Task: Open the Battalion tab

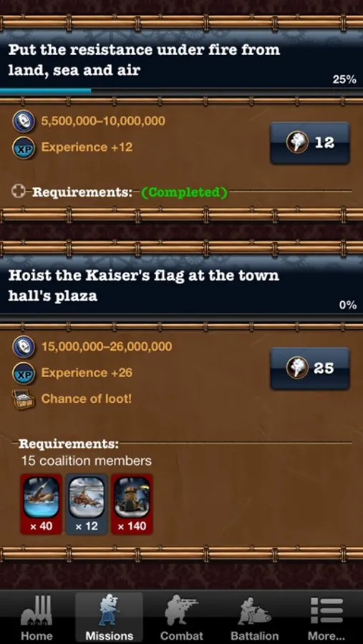Action: coord(254,618)
